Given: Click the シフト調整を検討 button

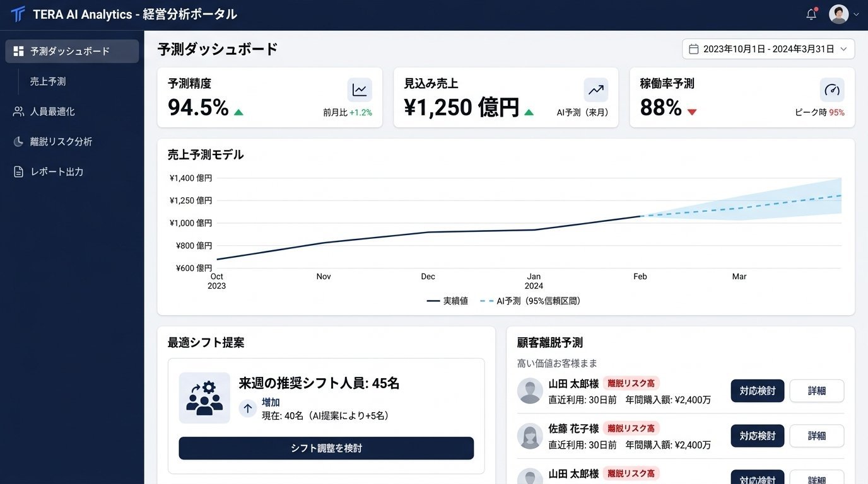Looking at the screenshot, I should [325, 448].
